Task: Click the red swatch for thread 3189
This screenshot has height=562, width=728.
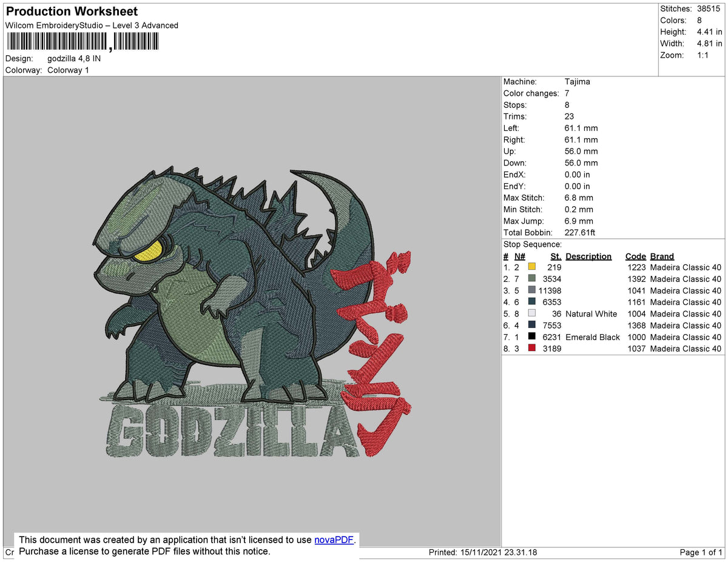Action: coord(532,348)
